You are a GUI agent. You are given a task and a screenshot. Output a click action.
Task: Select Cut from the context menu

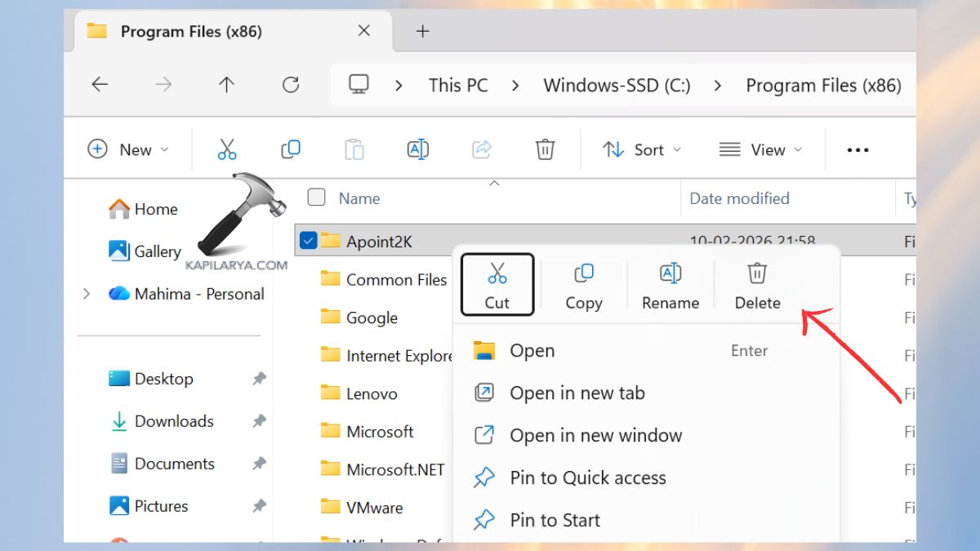[497, 284]
